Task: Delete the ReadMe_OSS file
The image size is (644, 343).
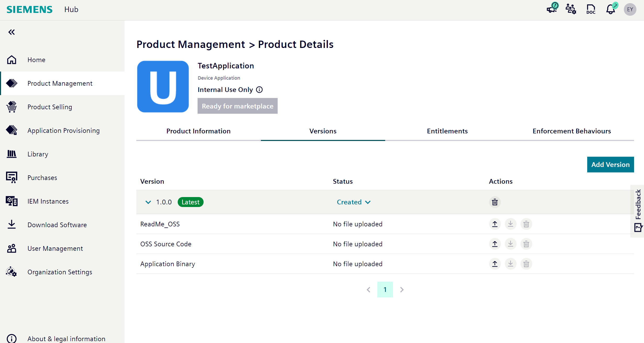Action: coord(526,224)
